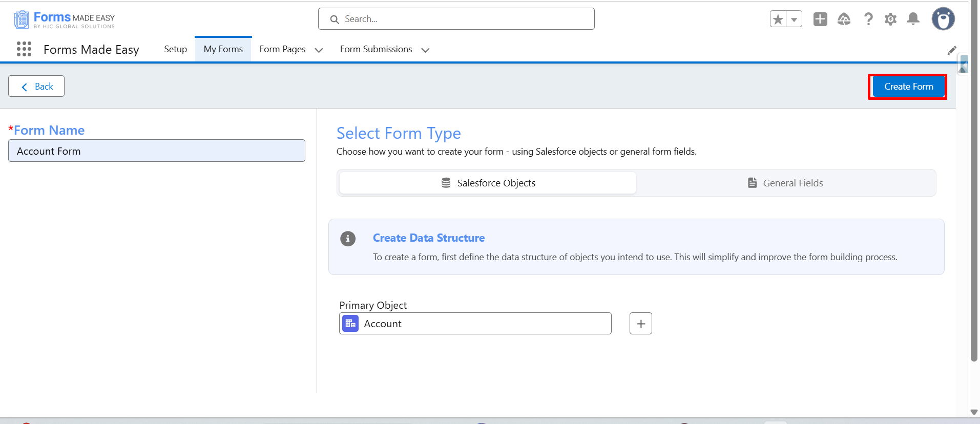The height and width of the screenshot is (424, 980).
Task: Expand the Form Pages menu chevron
Action: point(319,50)
